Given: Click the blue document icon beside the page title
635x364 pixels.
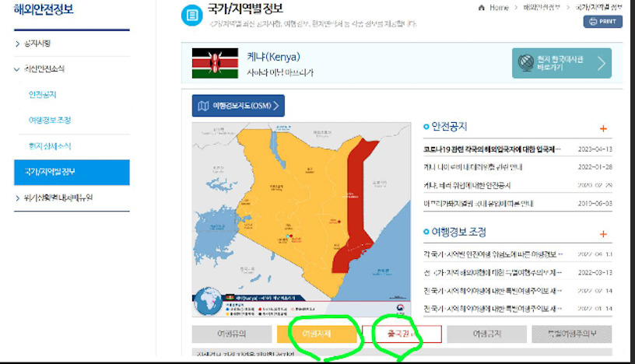Looking at the screenshot, I should tap(191, 16).
